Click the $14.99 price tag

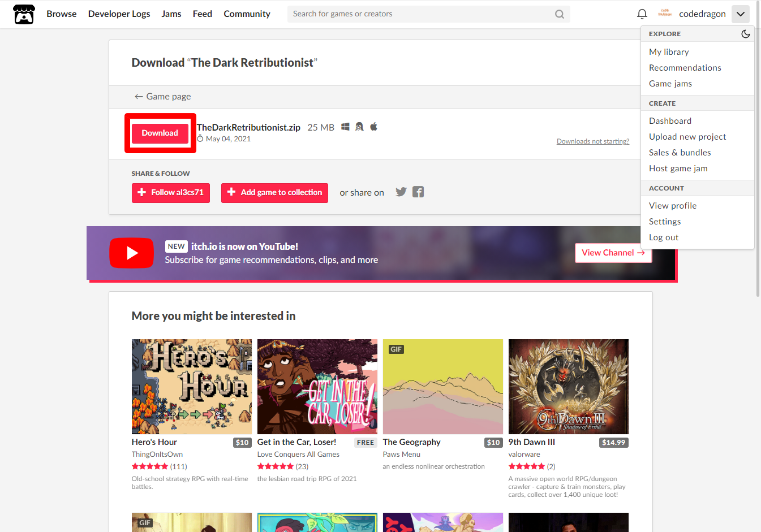click(x=614, y=443)
